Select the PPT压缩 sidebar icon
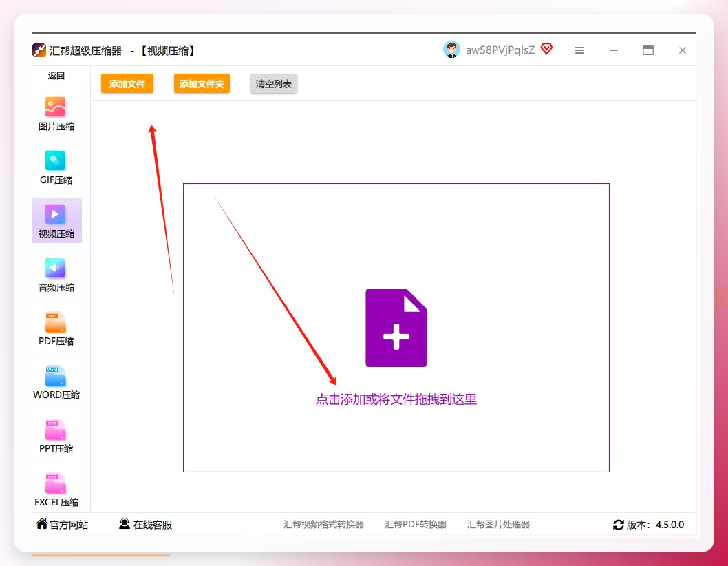The height and width of the screenshot is (566, 728). [55, 430]
